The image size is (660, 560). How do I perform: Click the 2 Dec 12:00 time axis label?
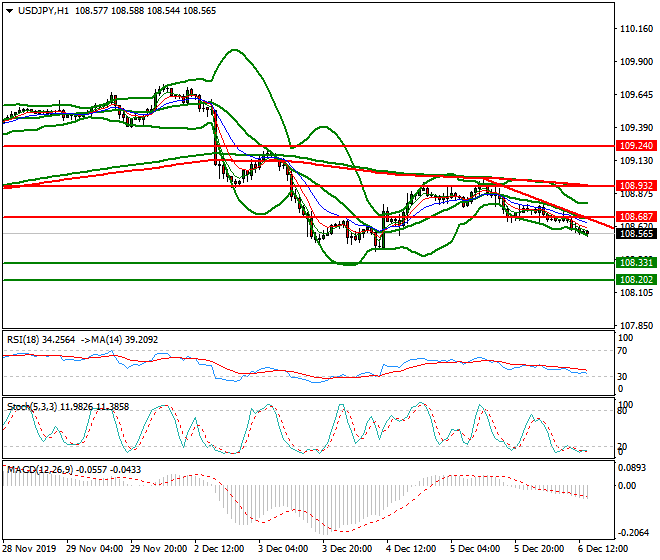[219, 549]
